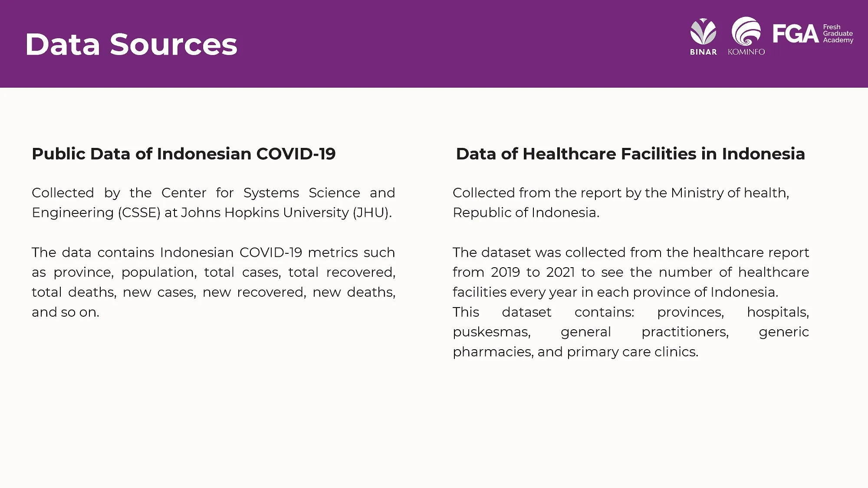Screen dimensions: 868x488
Task: Click the paragraph starting The data contains
Action: click(213, 282)
